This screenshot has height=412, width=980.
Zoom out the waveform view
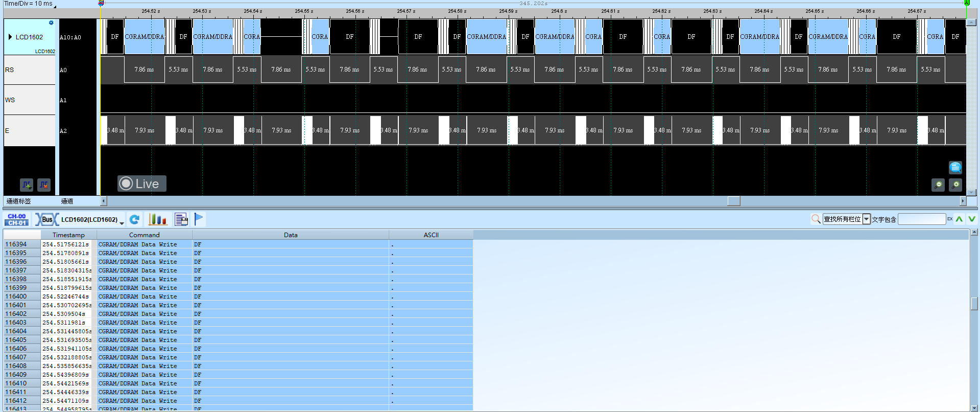click(x=938, y=185)
